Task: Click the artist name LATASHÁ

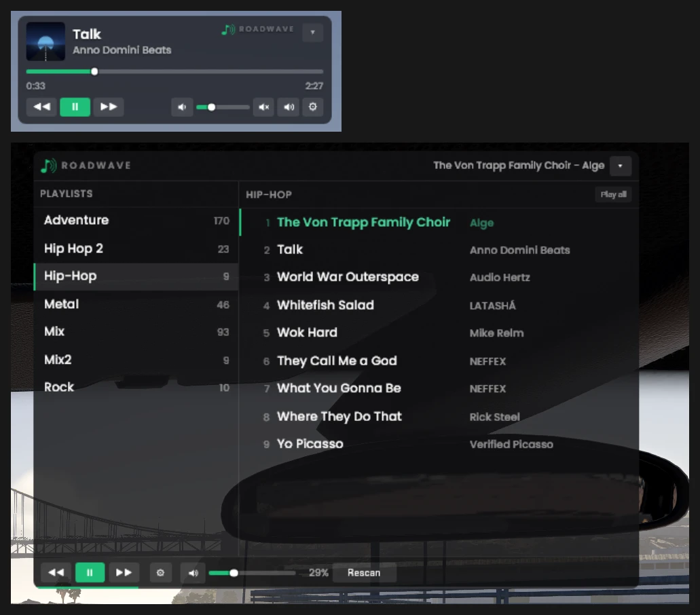Action: point(492,305)
